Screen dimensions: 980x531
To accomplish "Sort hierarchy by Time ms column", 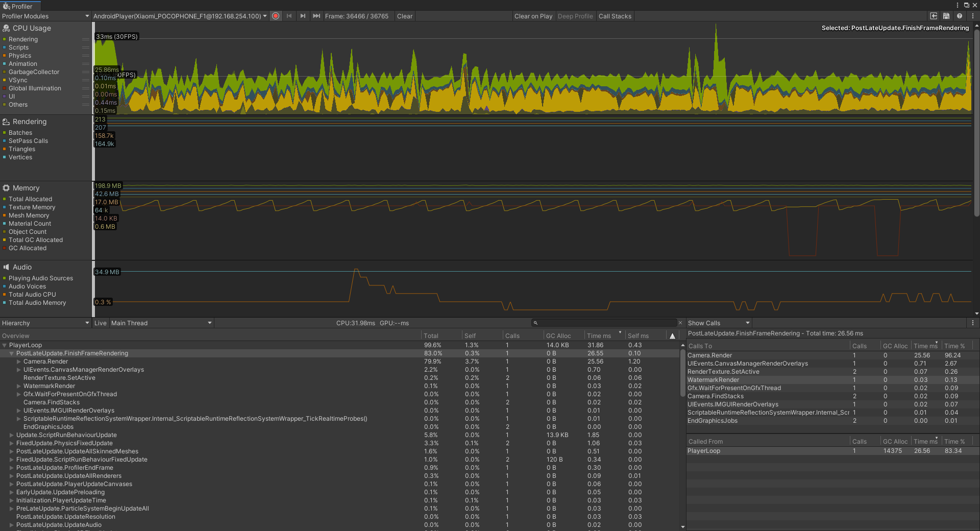I will pos(604,336).
